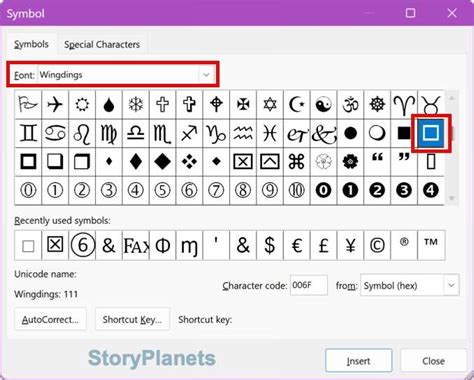Select the Maltese cross symbol
Image resolution: width=474 pixels, height=380 pixels.
point(243,104)
